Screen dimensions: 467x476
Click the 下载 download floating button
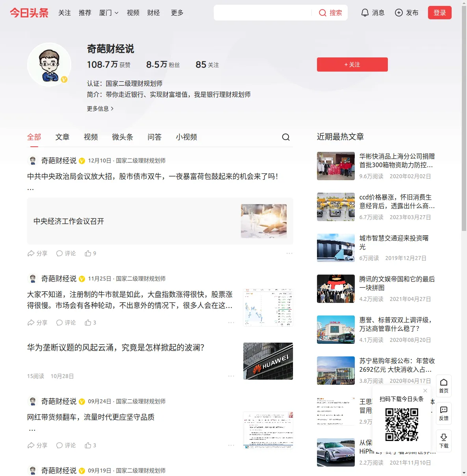pyautogui.click(x=444, y=441)
